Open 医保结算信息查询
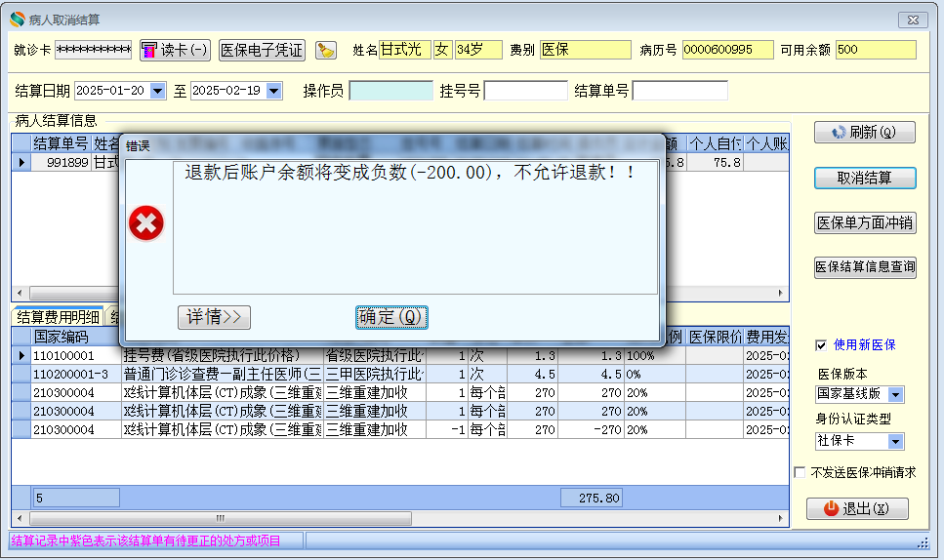The image size is (944, 560). 865,267
